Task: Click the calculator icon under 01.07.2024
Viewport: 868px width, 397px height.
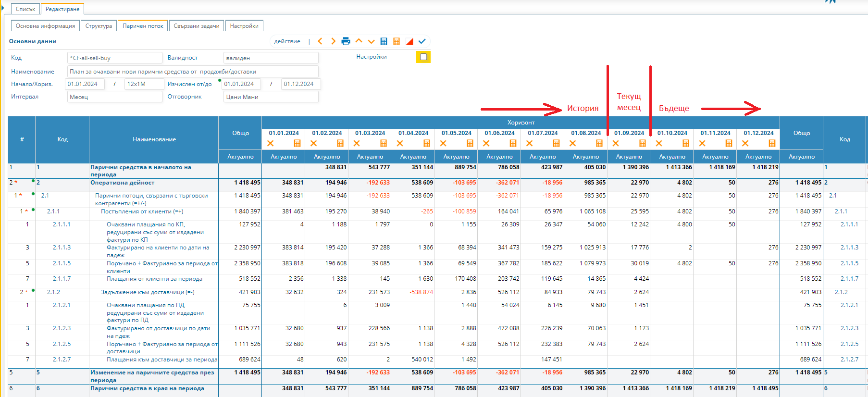Action: click(x=556, y=143)
